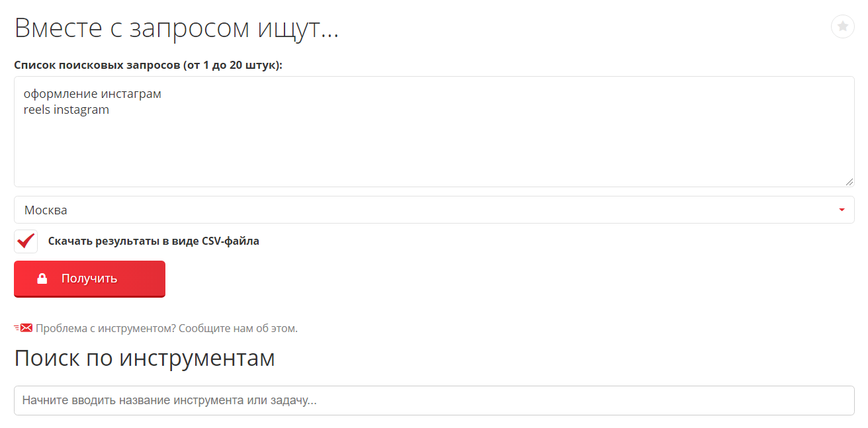Click the red envelope icon
The width and height of the screenshot is (868, 428).
point(26,327)
